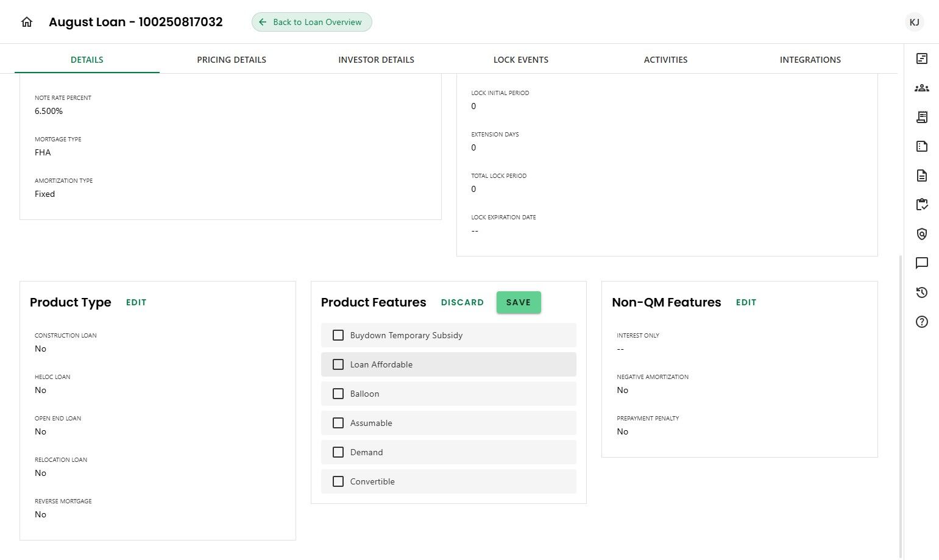Image resolution: width=939 pixels, height=560 pixels.
Task: Toggle the Assumable checkbox
Action: click(338, 423)
